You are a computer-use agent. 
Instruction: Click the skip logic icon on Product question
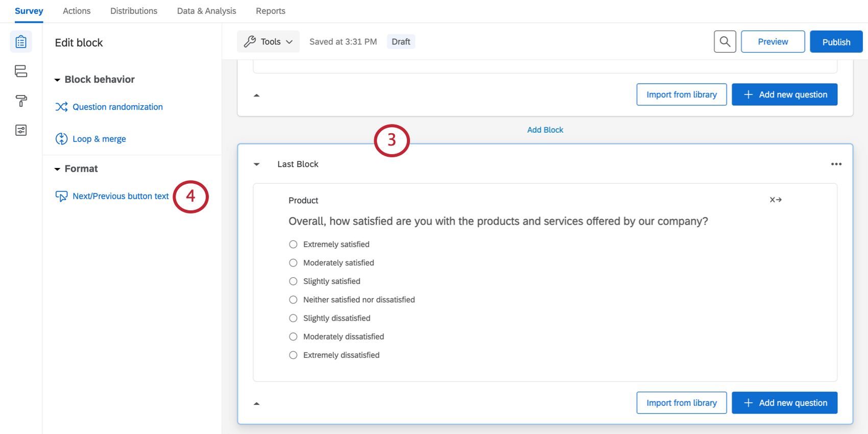coord(776,200)
